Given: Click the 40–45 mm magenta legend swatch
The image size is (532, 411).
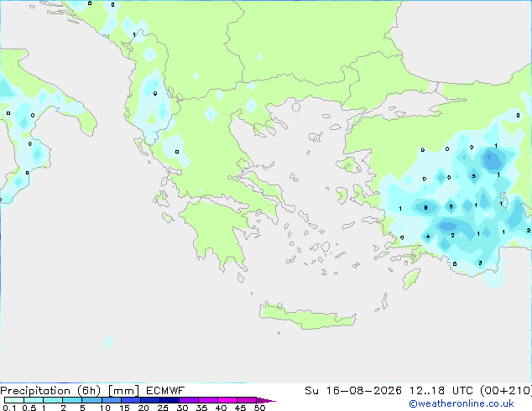Looking at the screenshot, I should [227, 400].
